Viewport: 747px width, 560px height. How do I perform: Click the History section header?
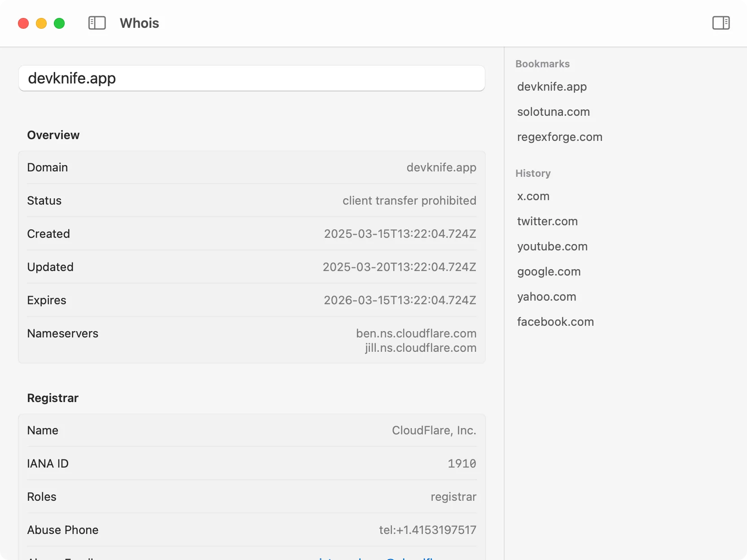point(533,174)
